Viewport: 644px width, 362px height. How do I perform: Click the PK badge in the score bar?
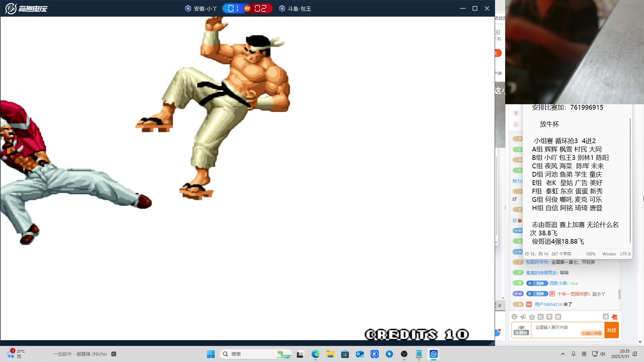(x=248, y=8)
